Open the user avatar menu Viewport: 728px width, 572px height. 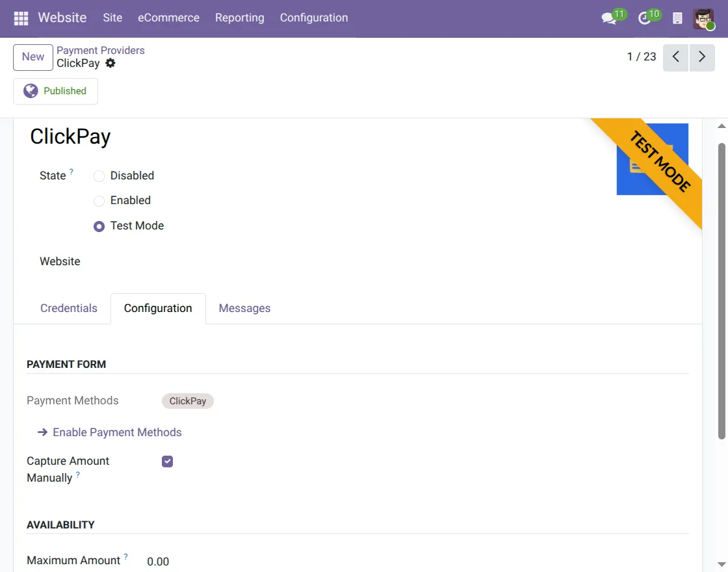point(703,19)
